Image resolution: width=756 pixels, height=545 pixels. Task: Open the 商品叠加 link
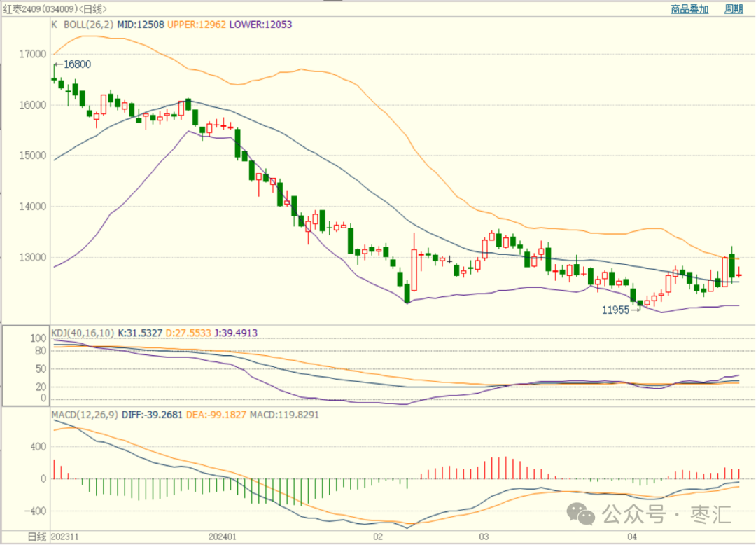pyautogui.click(x=689, y=8)
